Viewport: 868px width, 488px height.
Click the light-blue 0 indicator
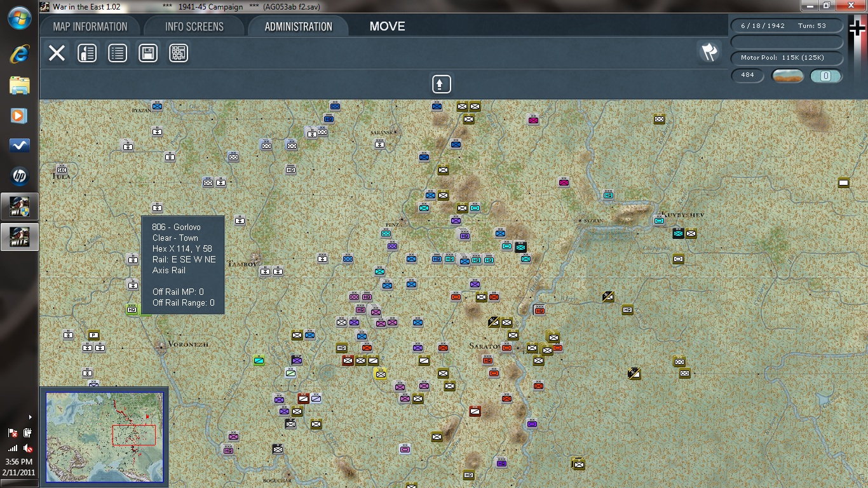coord(826,76)
